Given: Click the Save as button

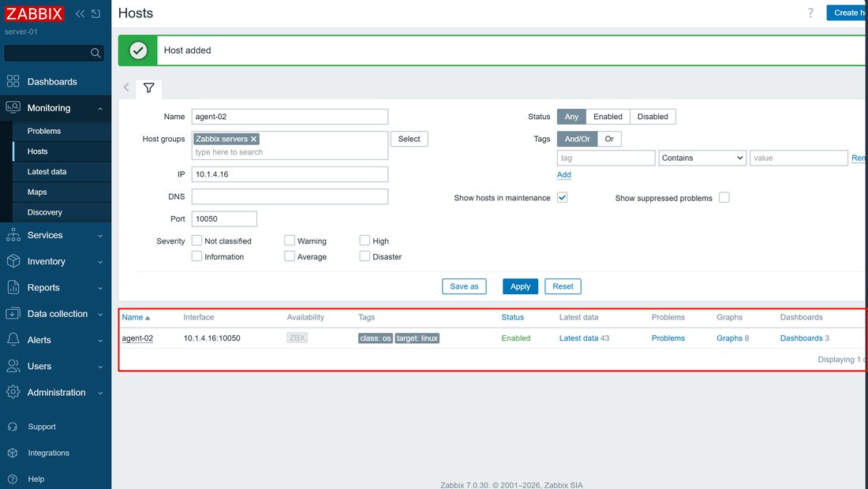Looking at the screenshot, I should tap(464, 286).
